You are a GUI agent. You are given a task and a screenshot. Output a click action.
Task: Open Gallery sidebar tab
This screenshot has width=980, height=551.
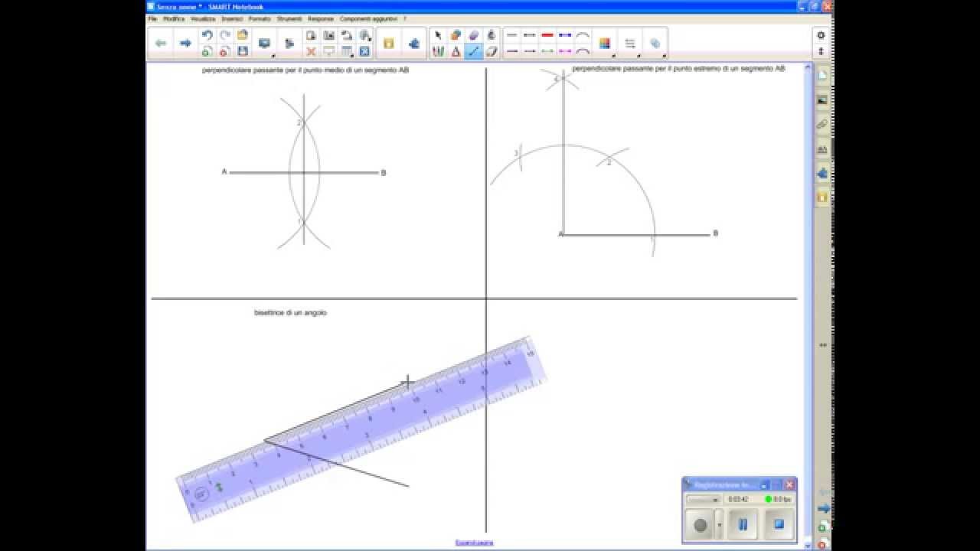coord(822,99)
